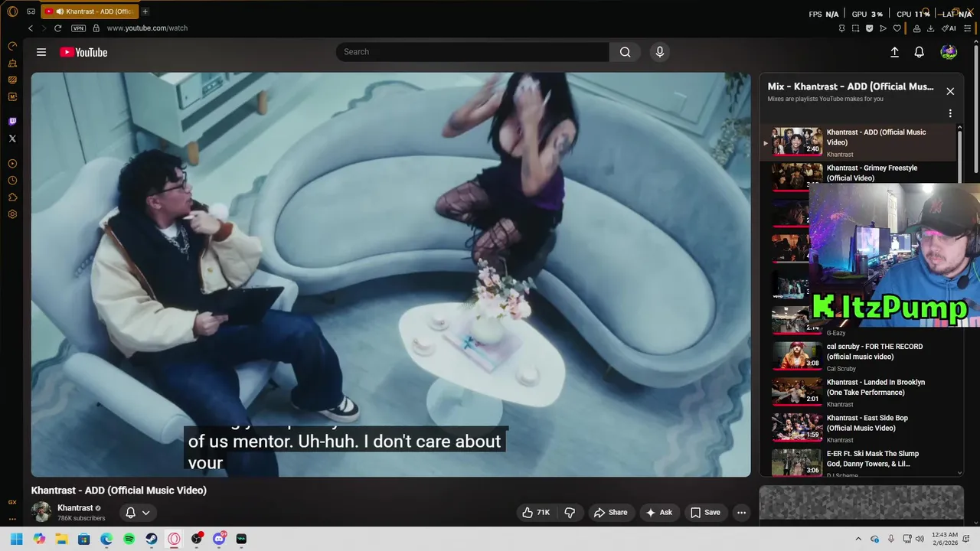The width and height of the screenshot is (980, 551).
Task: Save the video to a playlist
Action: click(x=705, y=513)
